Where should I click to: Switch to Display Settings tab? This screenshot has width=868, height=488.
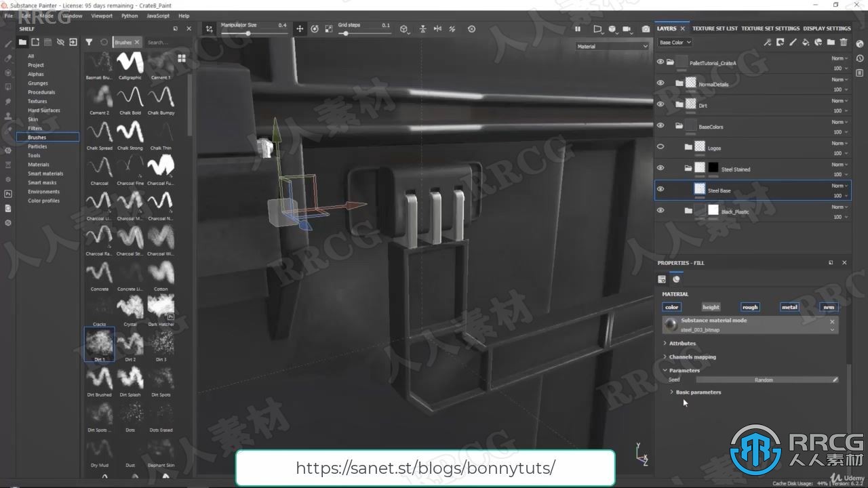point(827,28)
